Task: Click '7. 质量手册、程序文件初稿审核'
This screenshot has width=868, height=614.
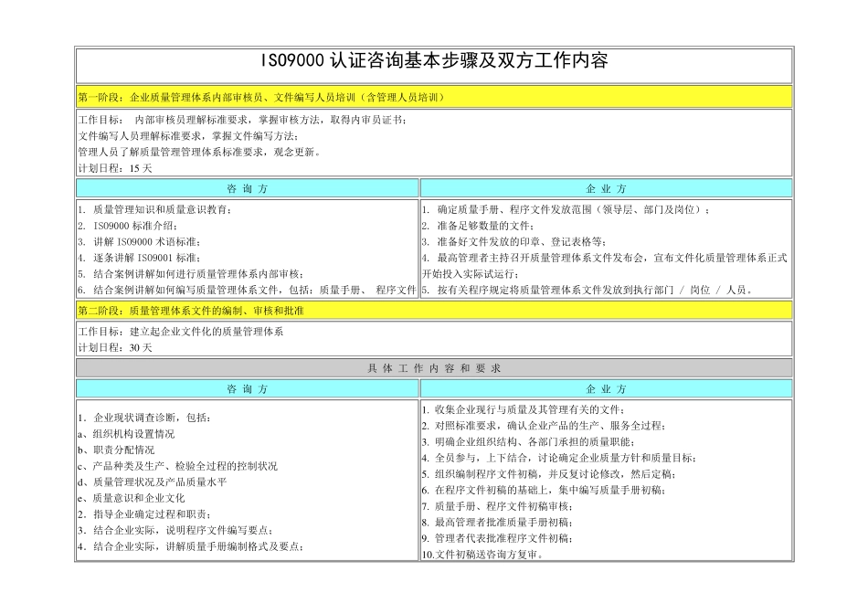Action: click(x=498, y=506)
